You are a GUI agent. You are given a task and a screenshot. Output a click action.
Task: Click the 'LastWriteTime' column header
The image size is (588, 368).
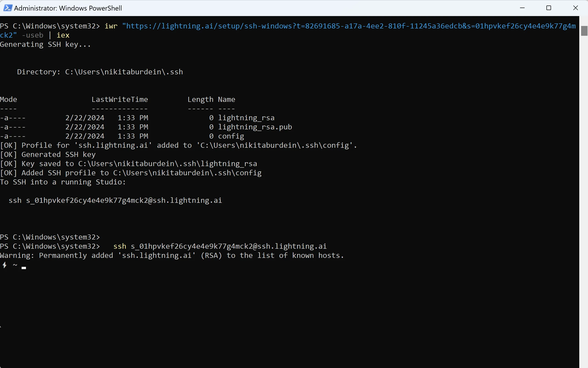(120, 100)
